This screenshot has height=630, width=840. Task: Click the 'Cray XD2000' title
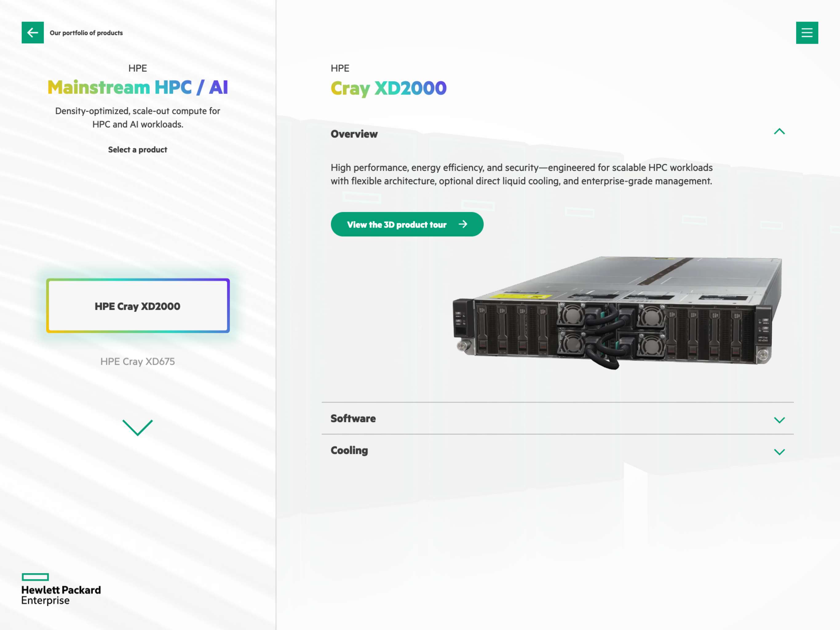(388, 88)
